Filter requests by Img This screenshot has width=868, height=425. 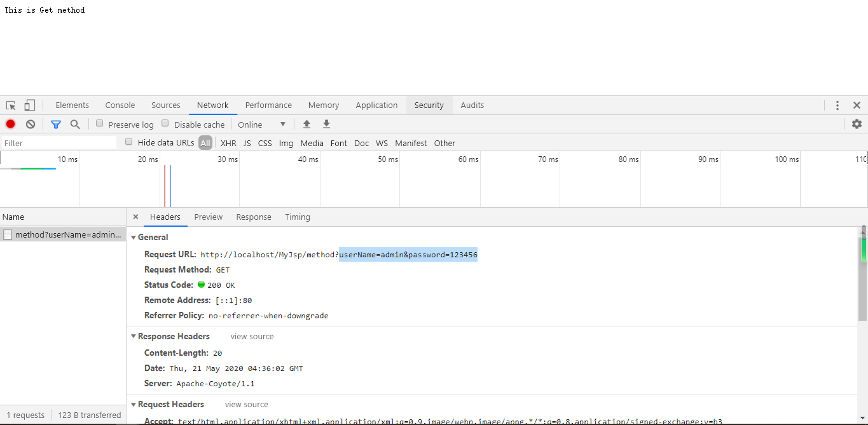point(286,143)
